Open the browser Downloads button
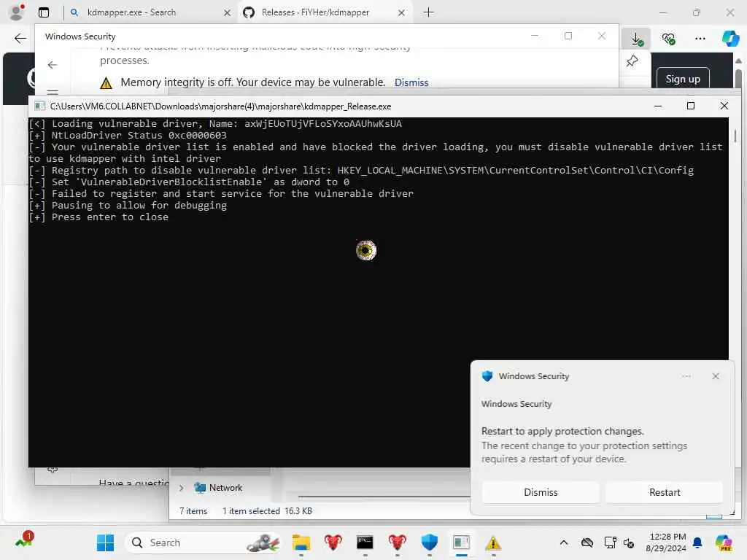 (x=636, y=39)
